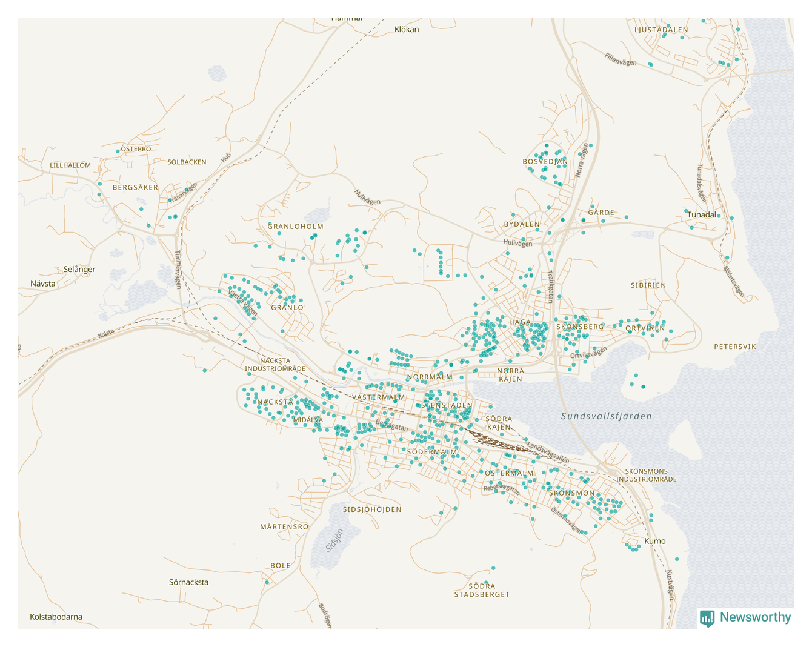Screen dimensions: 812x647
Task: Click the Nävsta place label
Action: coord(43,284)
